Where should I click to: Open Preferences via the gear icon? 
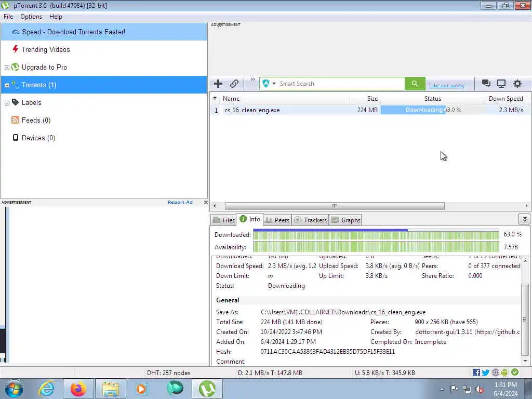point(517,84)
